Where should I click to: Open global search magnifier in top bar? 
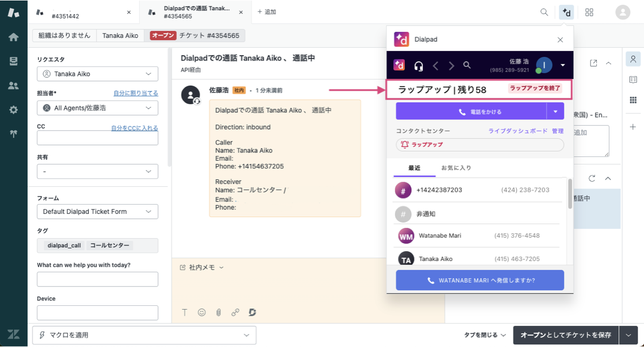coord(544,11)
